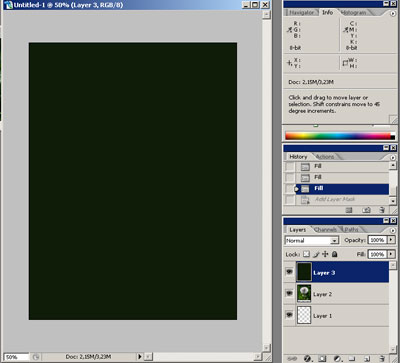Image resolution: width=400 pixels, height=363 pixels.
Task: Open the History panel flyout menu arrow
Action: 393,157
